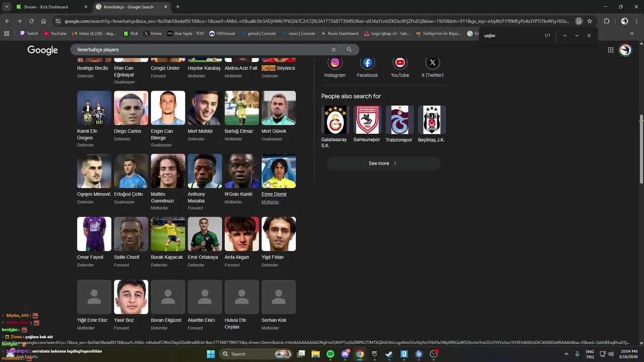Open Windows Start menu
644x362 pixels.
[x=211, y=354]
